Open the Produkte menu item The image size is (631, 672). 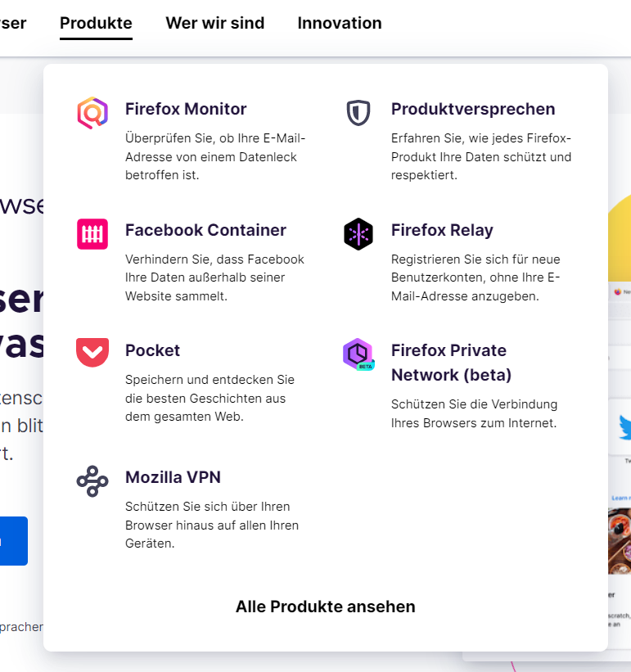click(x=96, y=23)
